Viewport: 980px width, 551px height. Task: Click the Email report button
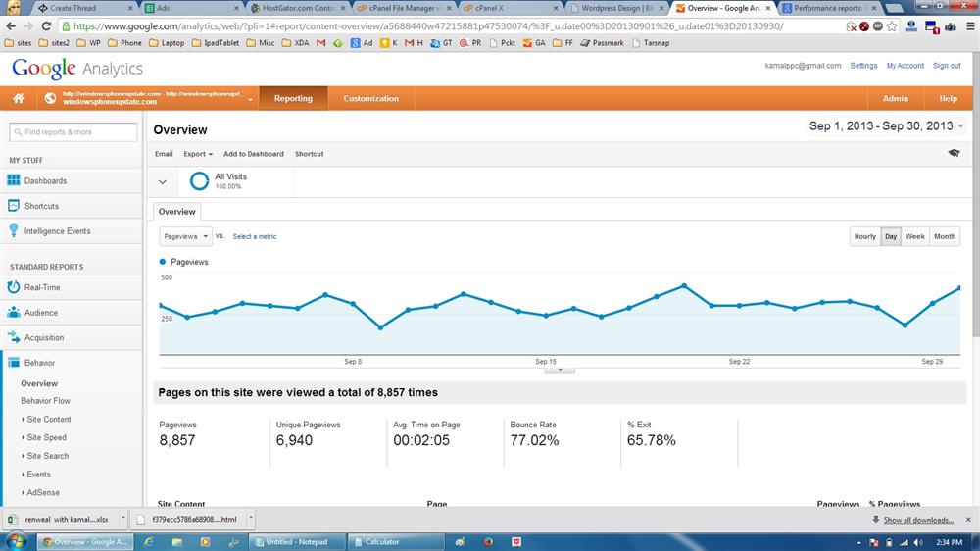point(164,154)
